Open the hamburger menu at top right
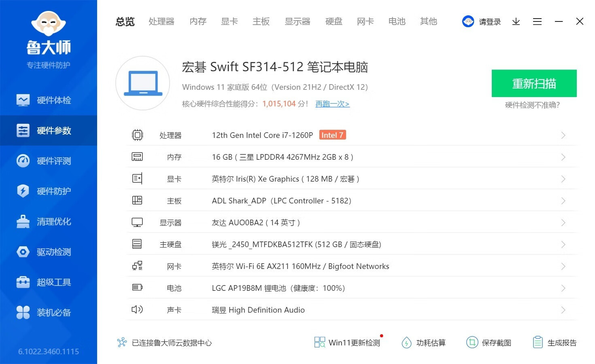The width and height of the screenshot is (595, 364). pos(537,21)
